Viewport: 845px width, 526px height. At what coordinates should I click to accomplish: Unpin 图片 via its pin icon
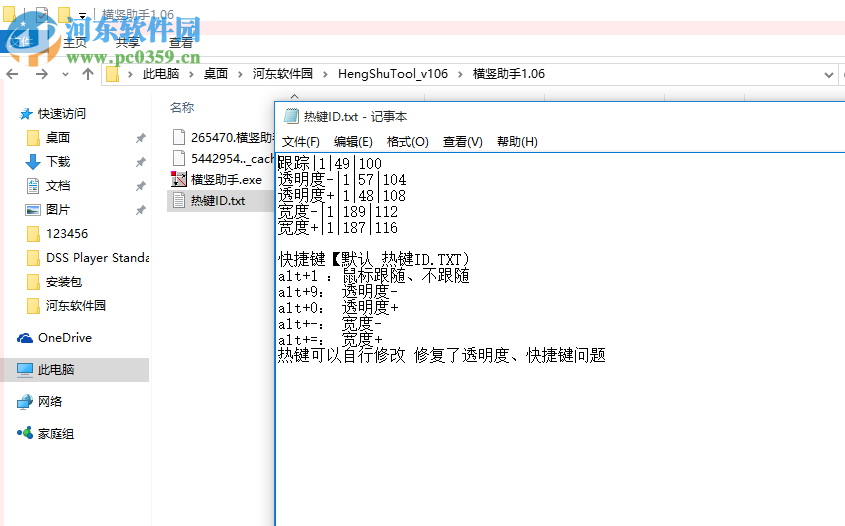(141, 210)
